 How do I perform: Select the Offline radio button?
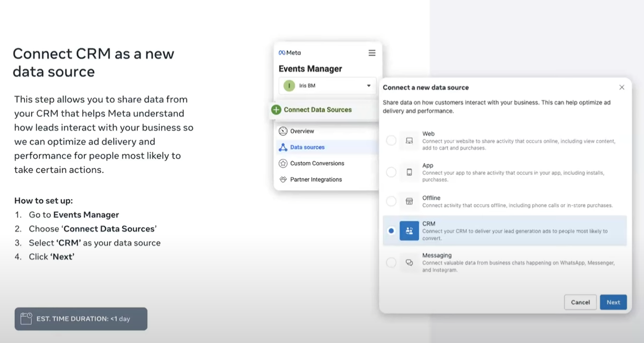(x=391, y=201)
